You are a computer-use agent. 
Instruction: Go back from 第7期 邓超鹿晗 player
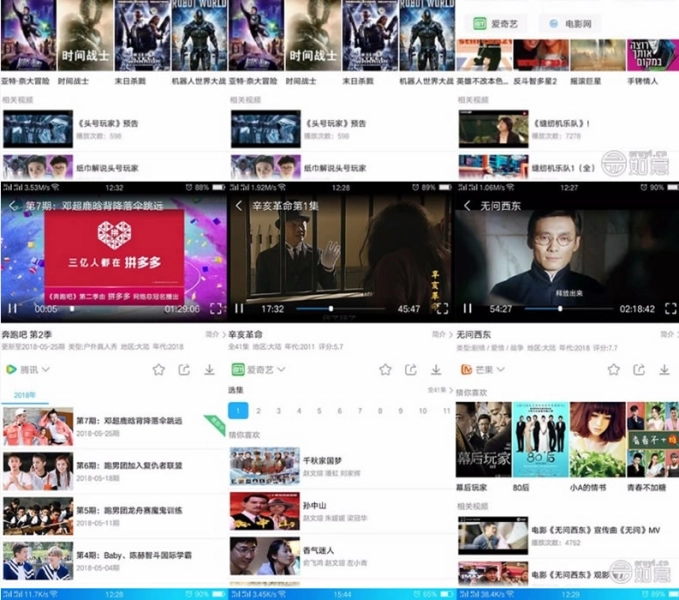point(13,206)
